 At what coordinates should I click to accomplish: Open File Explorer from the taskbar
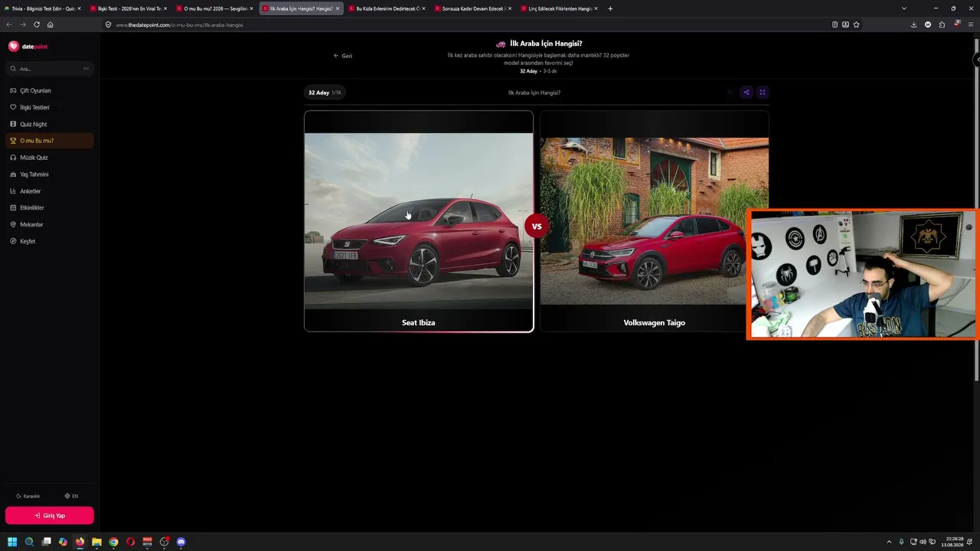(96, 542)
